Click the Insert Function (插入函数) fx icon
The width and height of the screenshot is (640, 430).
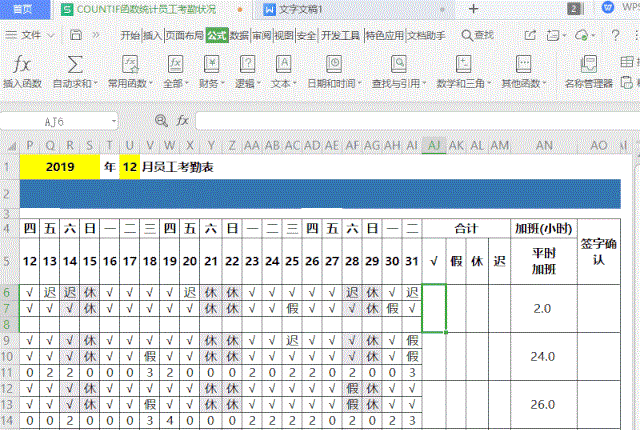coord(22,64)
